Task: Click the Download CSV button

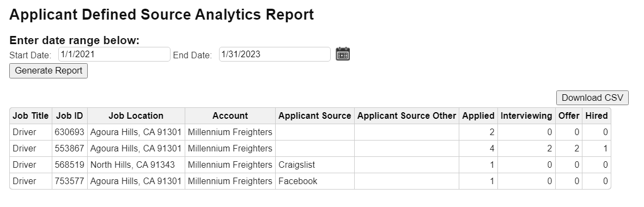Action: pos(592,98)
